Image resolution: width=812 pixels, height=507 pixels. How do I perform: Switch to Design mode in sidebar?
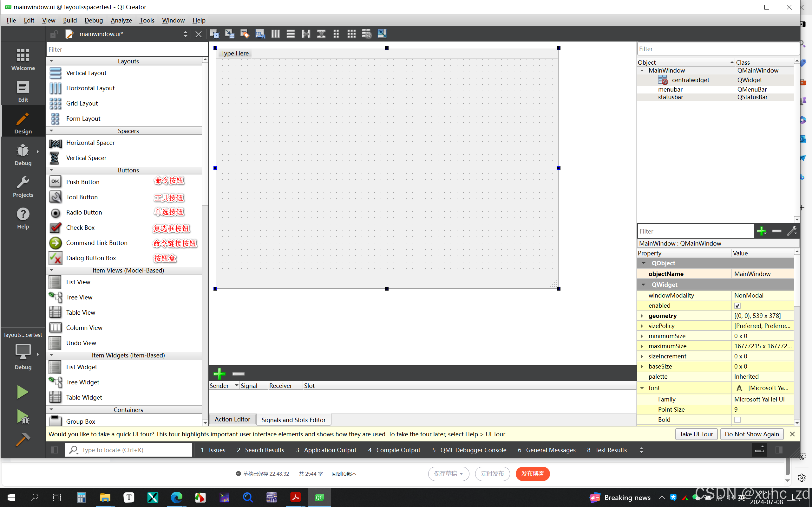[x=23, y=123]
